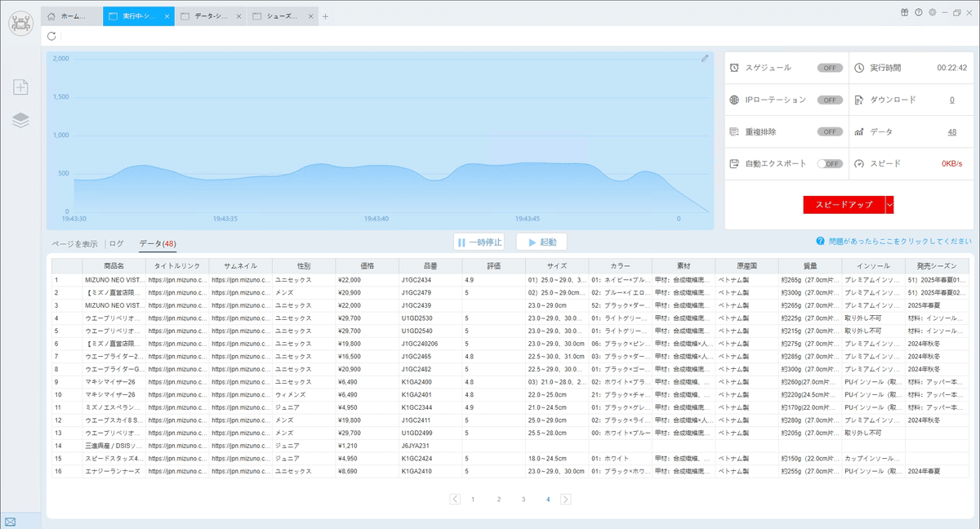Open the mail envelope icon at bottom-left

[10, 522]
